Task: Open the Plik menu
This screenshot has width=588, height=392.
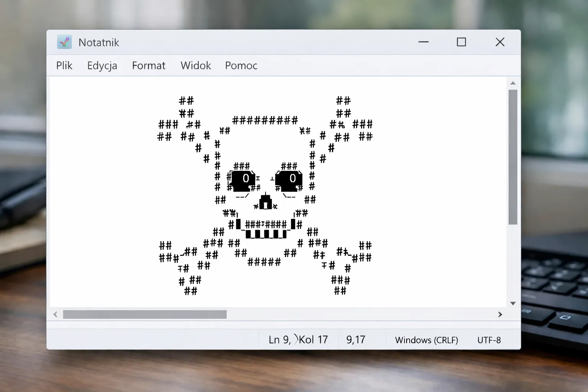Action: [64, 65]
